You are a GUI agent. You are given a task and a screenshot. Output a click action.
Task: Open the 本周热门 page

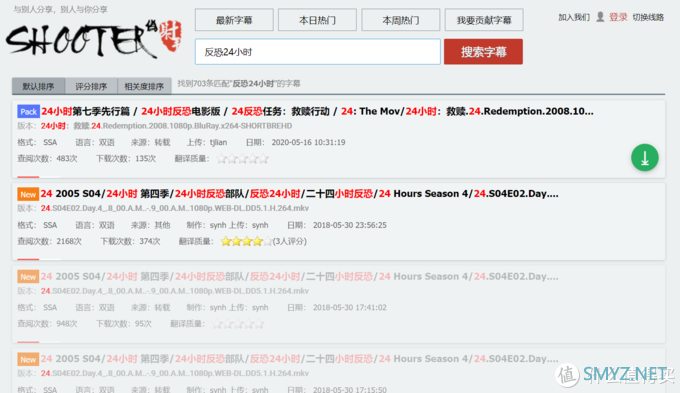click(x=400, y=20)
